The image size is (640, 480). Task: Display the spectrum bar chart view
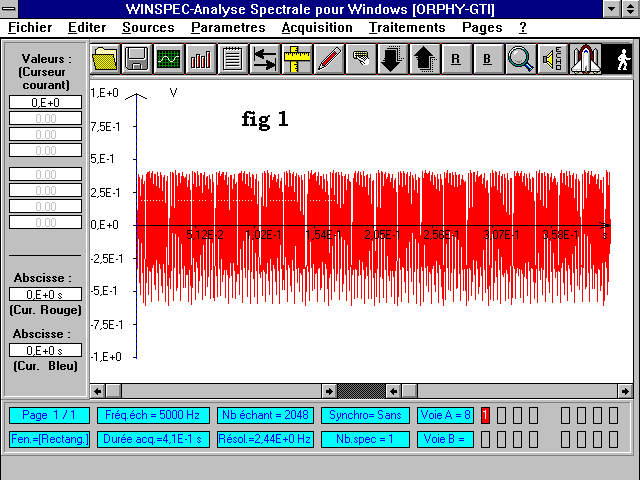pyautogui.click(x=200, y=59)
